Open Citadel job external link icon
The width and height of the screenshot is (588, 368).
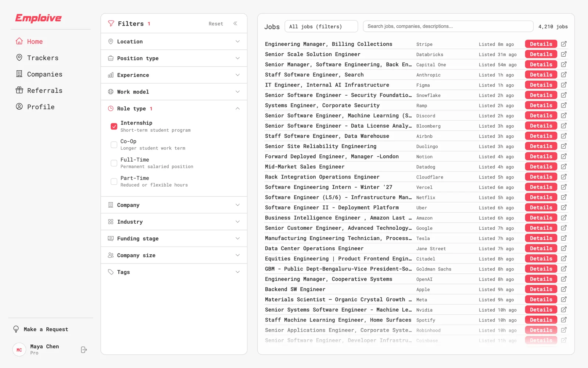point(564,259)
